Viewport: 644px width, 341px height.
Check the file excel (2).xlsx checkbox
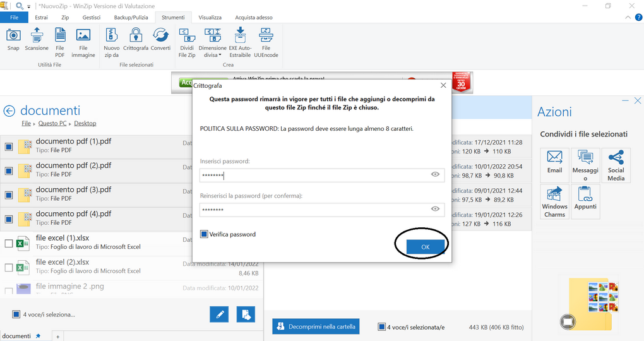(9, 268)
